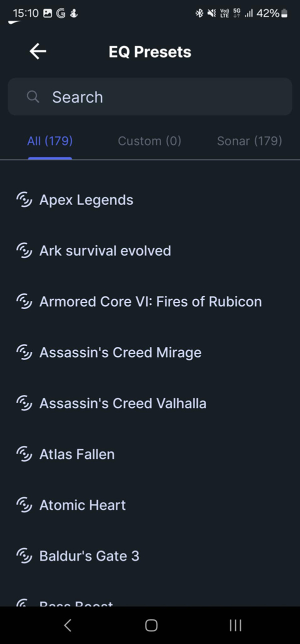Tap the Sonar icon beside Atlas Fallen
The width and height of the screenshot is (300, 644).
click(x=24, y=454)
